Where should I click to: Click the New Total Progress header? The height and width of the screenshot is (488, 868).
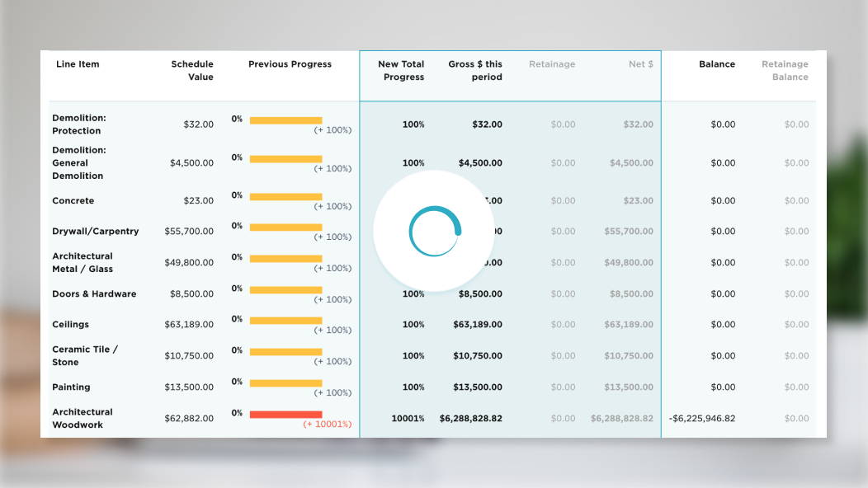401,70
